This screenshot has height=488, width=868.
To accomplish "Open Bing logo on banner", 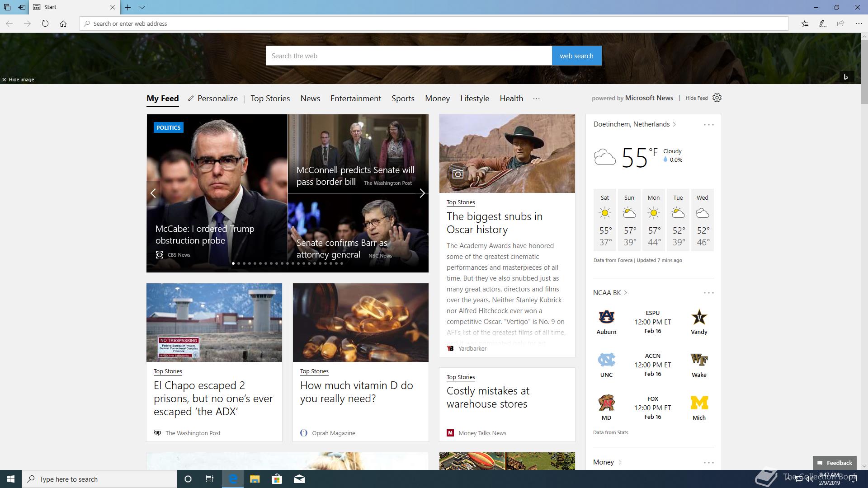I will (x=846, y=77).
